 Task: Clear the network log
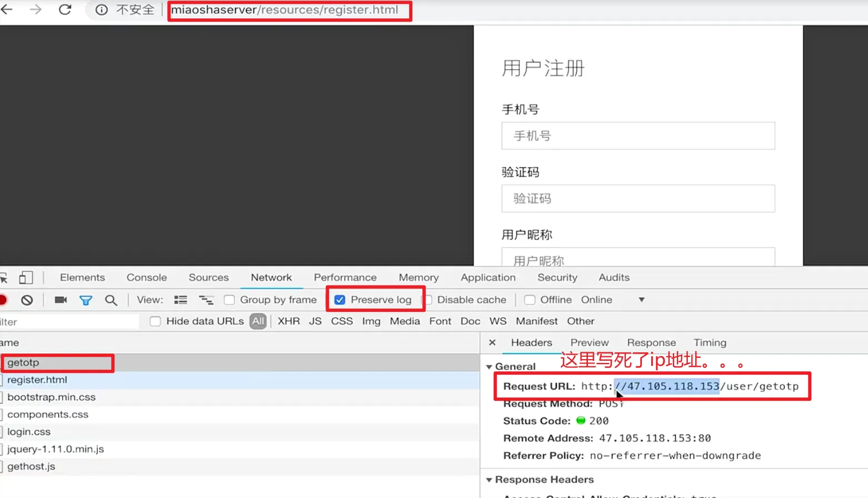coord(27,300)
